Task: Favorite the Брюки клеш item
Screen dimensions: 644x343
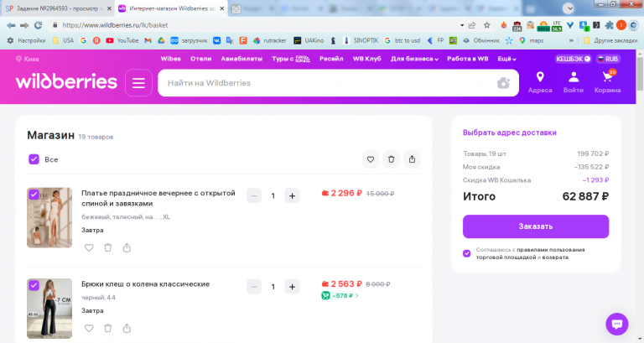Action: 89,328
